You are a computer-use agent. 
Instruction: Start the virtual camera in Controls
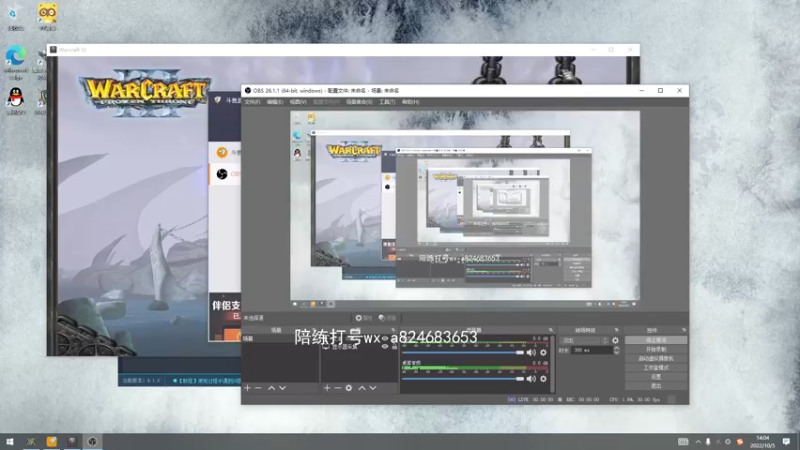656,359
